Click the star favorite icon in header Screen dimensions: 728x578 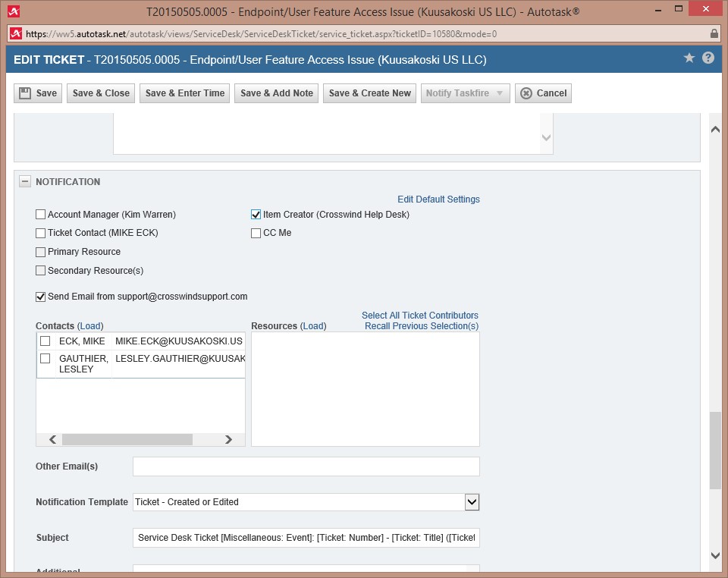(x=689, y=58)
